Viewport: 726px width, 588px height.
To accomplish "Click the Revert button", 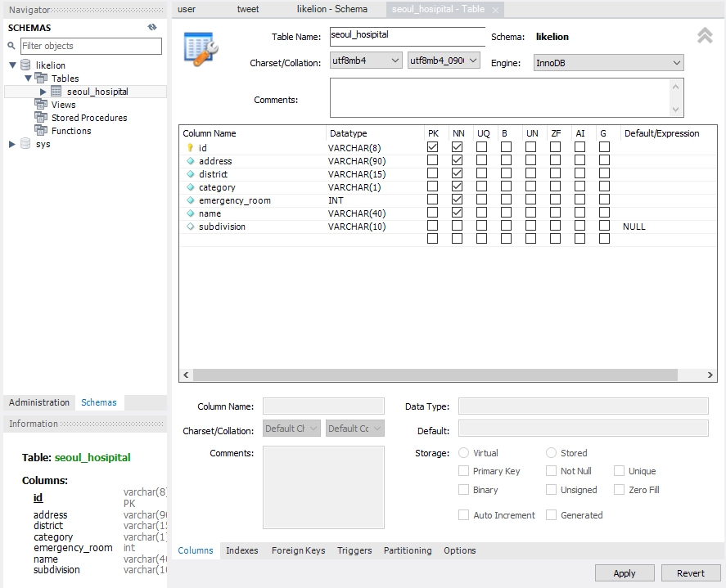I will point(690,573).
